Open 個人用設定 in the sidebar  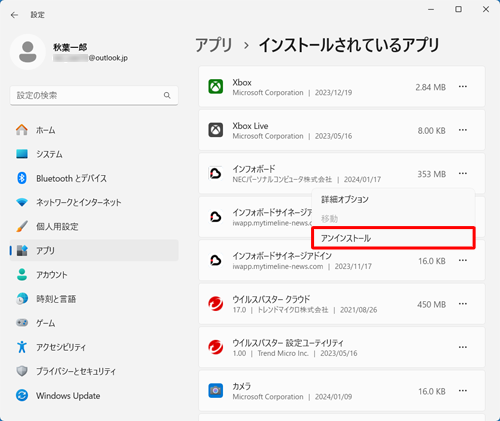(x=94, y=226)
